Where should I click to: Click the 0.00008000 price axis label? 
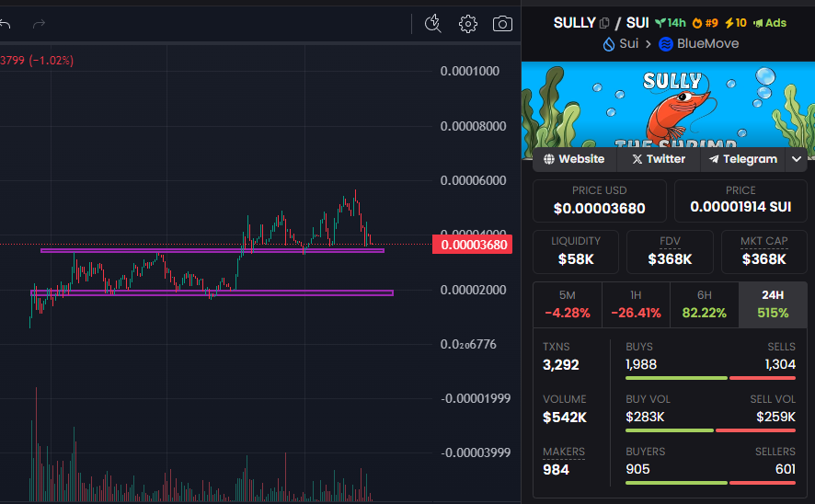pos(473,126)
